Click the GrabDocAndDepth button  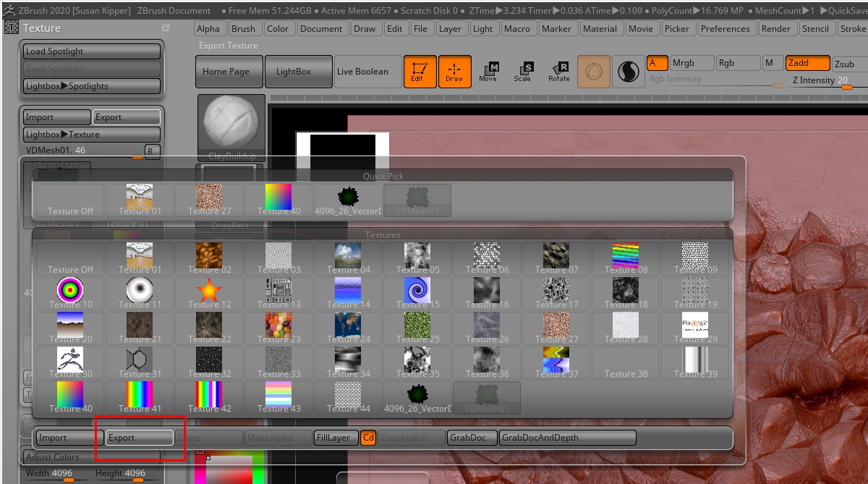(x=568, y=438)
